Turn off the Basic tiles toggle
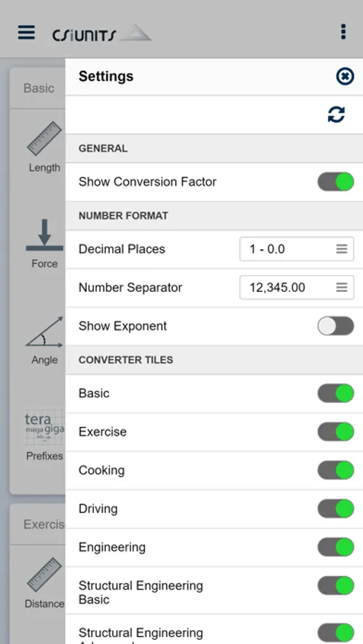The height and width of the screenshot is (644, 363). pos(336,394)
